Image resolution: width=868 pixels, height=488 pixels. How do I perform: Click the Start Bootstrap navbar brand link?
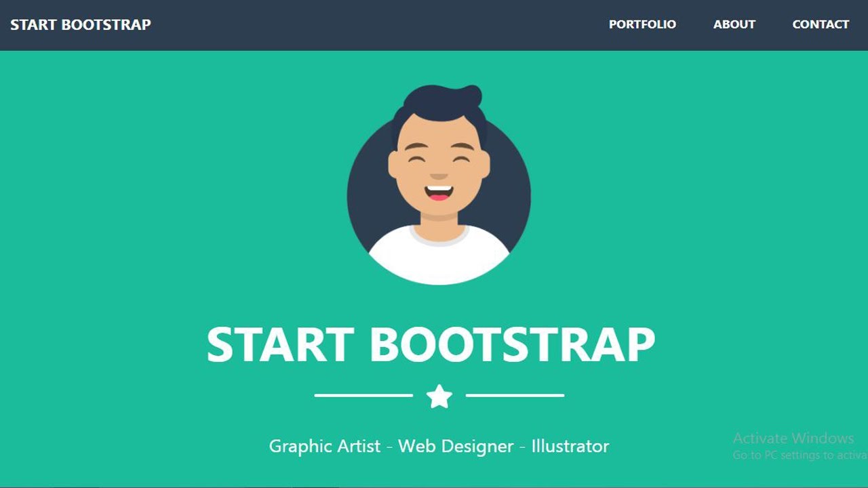tap(80, 24)
